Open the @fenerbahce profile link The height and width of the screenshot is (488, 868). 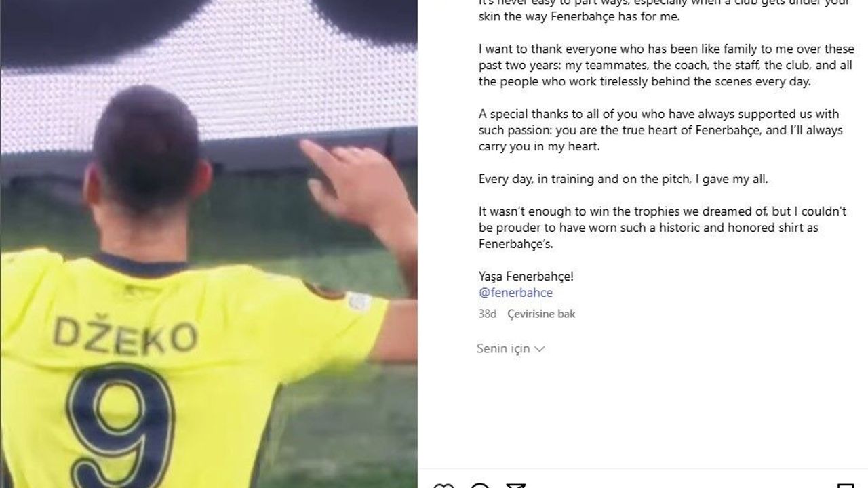point(515,293)
